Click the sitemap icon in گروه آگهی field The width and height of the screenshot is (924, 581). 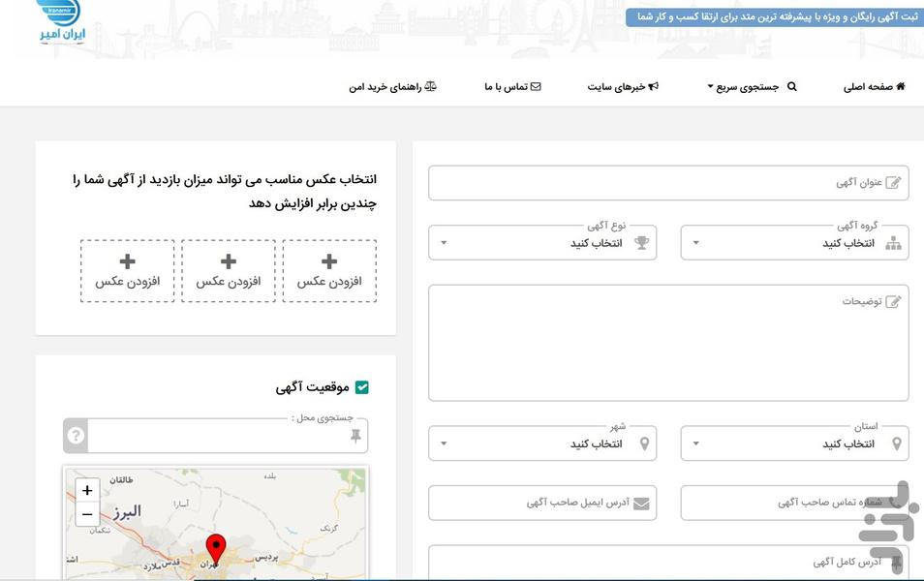point(894,243)
